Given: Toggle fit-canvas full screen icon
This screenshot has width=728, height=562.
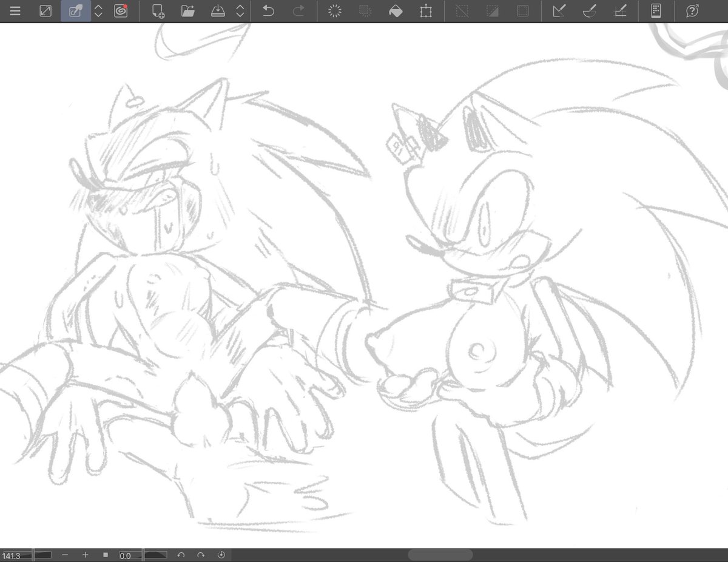Looking at the screenshot, I should [45, 11].
